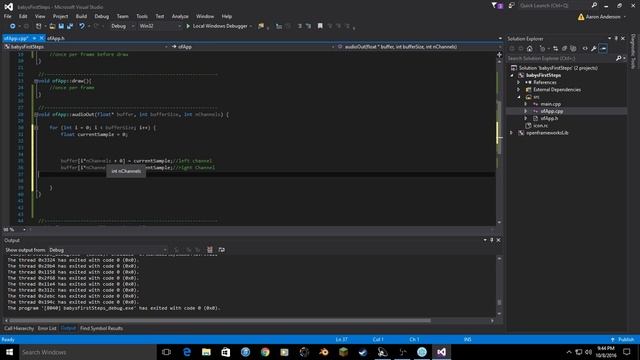Click the Windows Start button
This screenshot has height=360, width=640.
pyautogui.click(x=9, y=352)
